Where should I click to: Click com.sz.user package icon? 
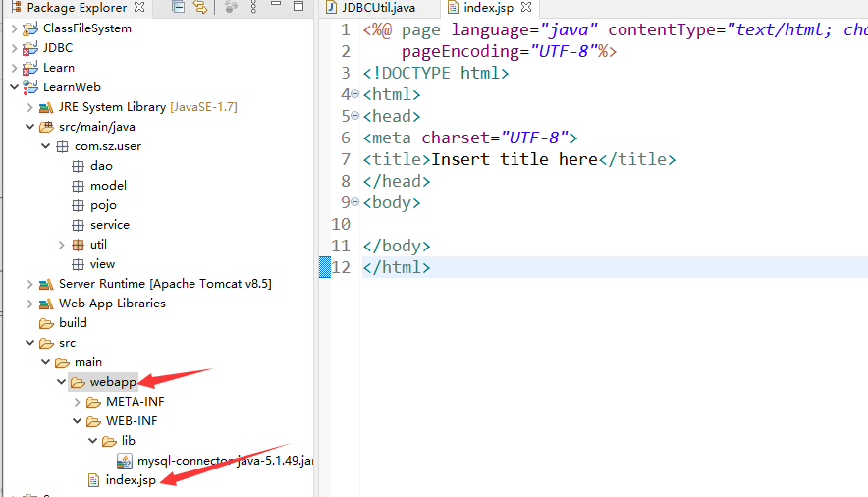point(62,146)
